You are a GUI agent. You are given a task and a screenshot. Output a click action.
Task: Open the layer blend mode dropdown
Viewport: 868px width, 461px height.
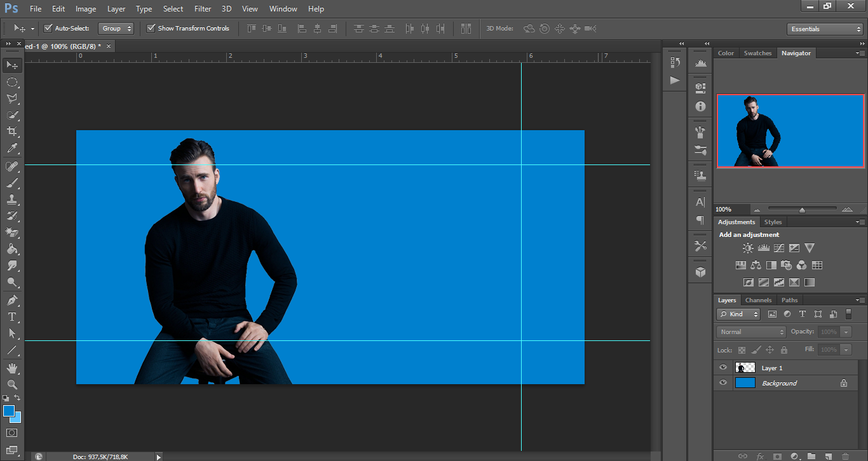point(750,331)
